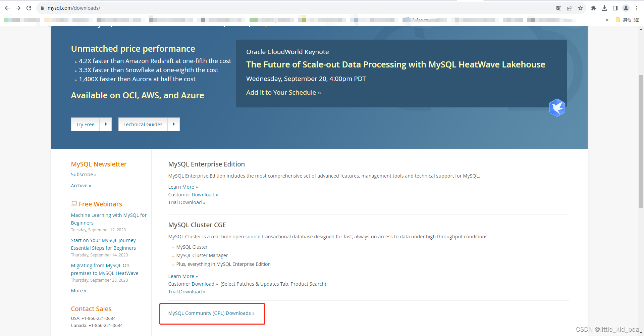Screen dimensions: 644x336
Task: Click the MySQL Newsletter heading
Action: click(x=99, y=164)
